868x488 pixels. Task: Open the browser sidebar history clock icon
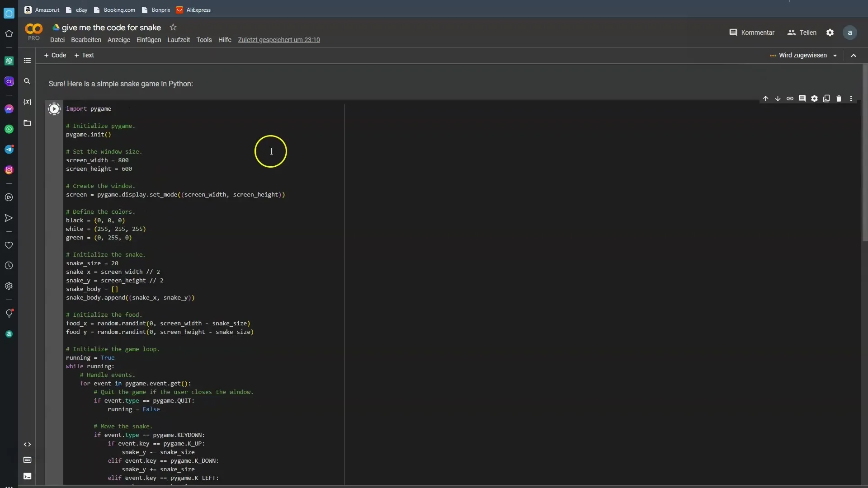(9, 266)
